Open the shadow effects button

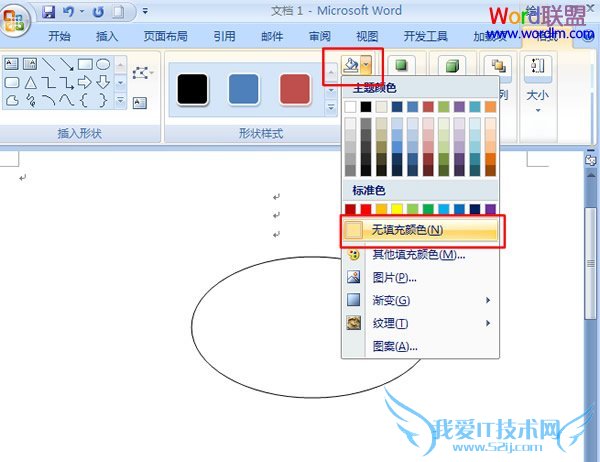401,65
